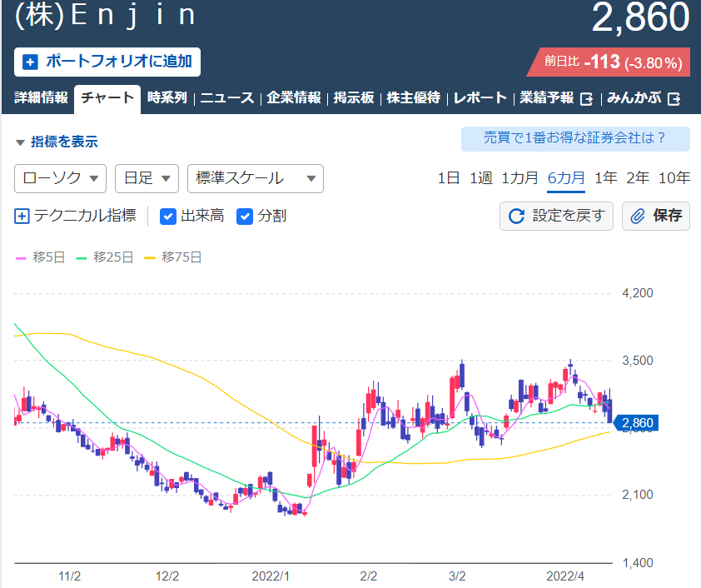Image resolution: width=701 pixels, height=588 pixels.
Task: Click the external link icon beside みんかぶ
Action: 674,99
